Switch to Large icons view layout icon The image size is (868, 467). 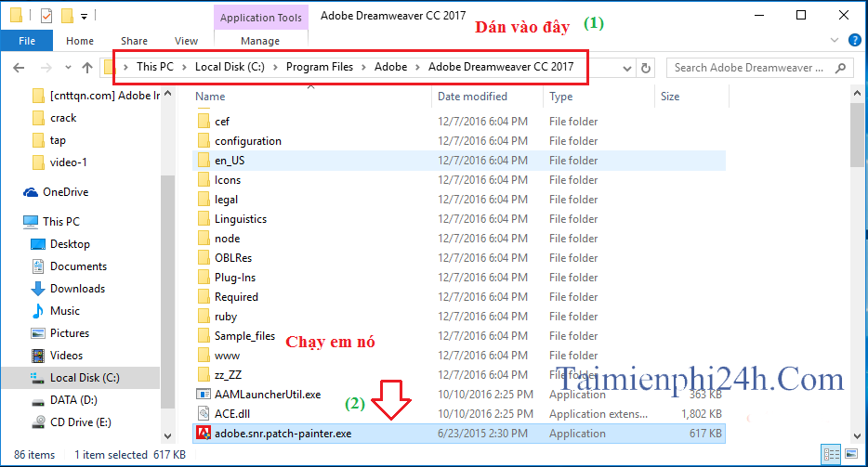850,455
